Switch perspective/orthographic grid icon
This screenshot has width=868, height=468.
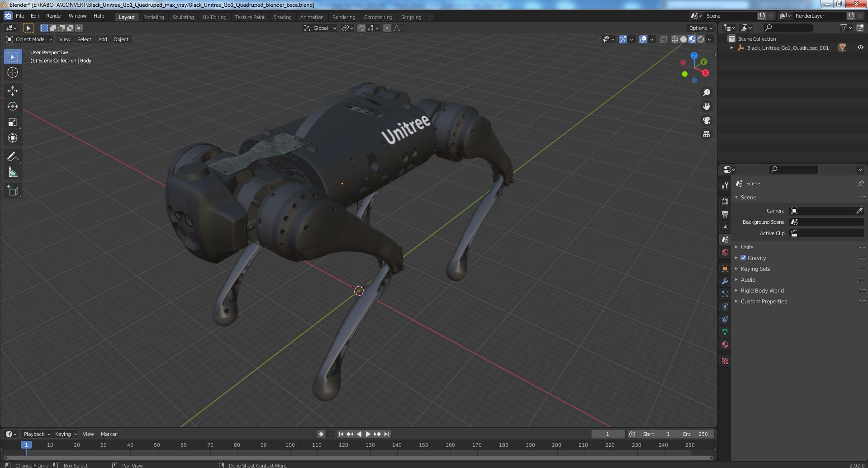click(x=706, y=134)
